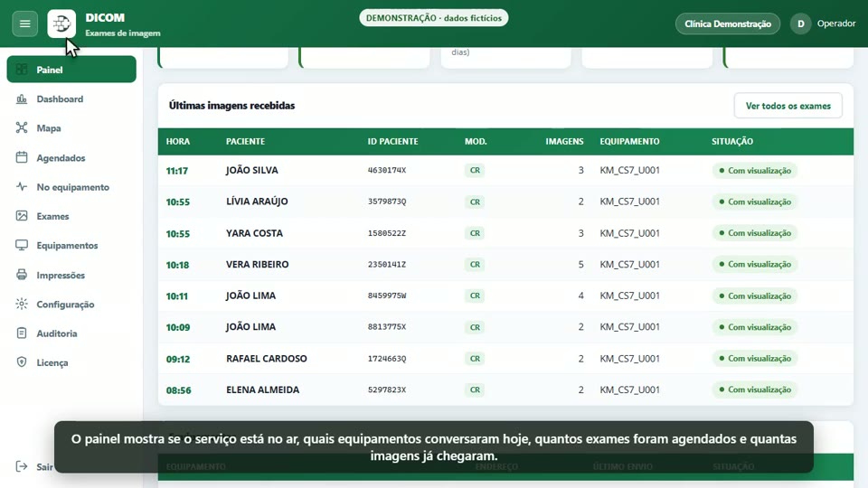Open the Licença page
Screen dimensions: 868x488
[x=71, y=362]
